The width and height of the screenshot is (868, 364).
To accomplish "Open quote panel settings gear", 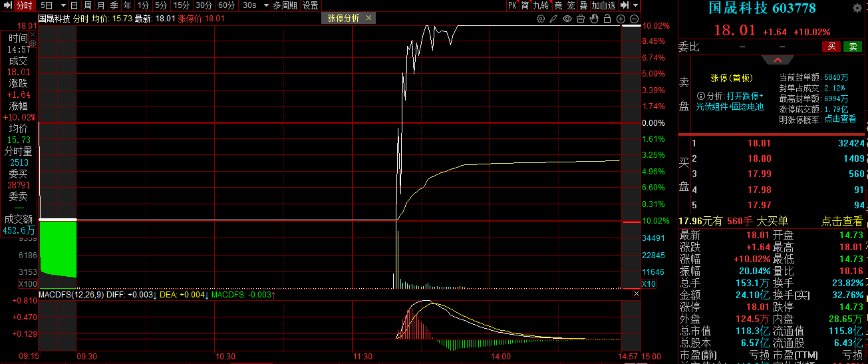I will tap(857, 9).
